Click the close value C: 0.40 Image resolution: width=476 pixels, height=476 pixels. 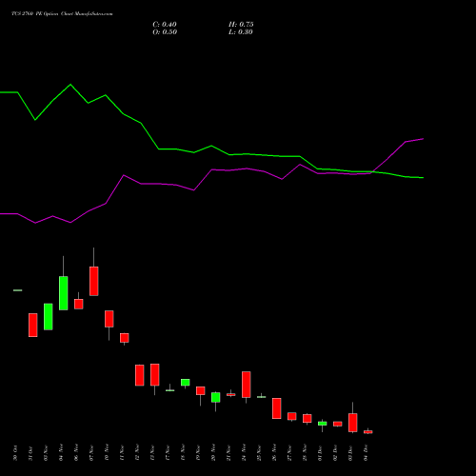[x=165, y=25]
